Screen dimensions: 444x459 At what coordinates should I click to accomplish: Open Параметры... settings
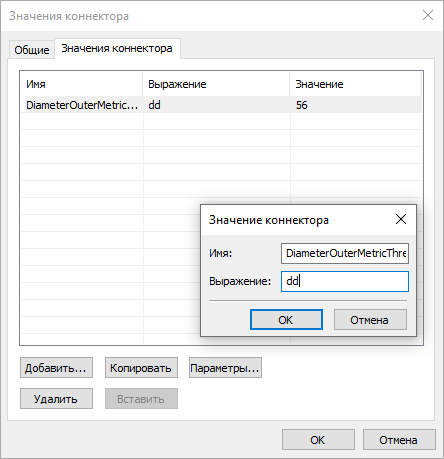click(225, 368)
